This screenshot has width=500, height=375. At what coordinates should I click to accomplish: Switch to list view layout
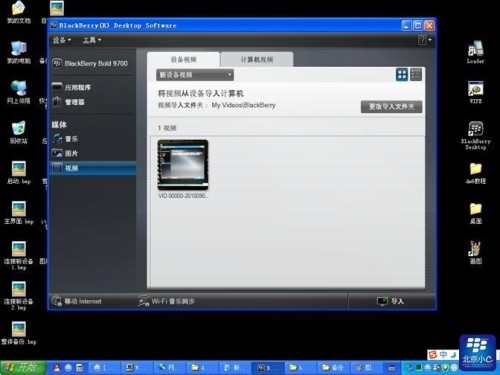point(416,74)
